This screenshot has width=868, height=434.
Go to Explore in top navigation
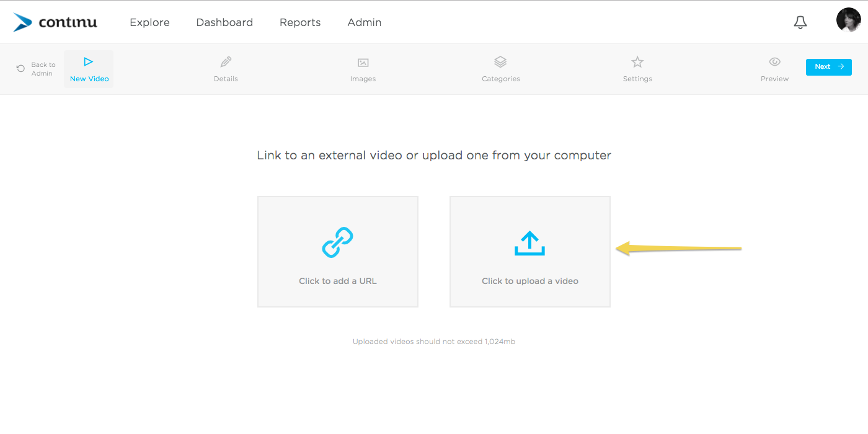pos(149,22)
